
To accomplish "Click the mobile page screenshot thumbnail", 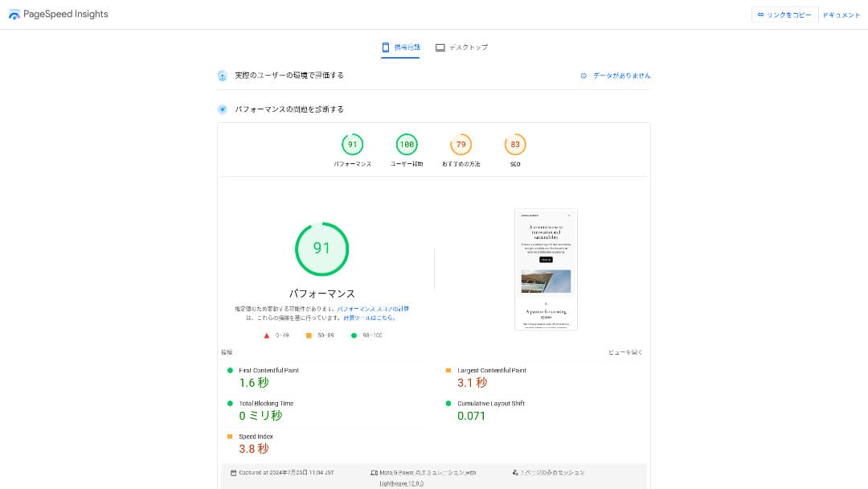I will [546, 269].
